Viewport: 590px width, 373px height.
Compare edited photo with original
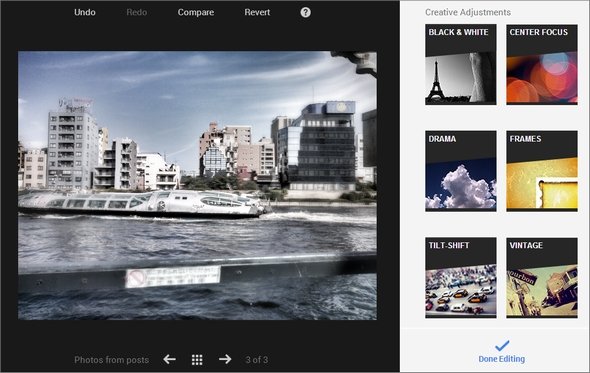click(196, 12)
